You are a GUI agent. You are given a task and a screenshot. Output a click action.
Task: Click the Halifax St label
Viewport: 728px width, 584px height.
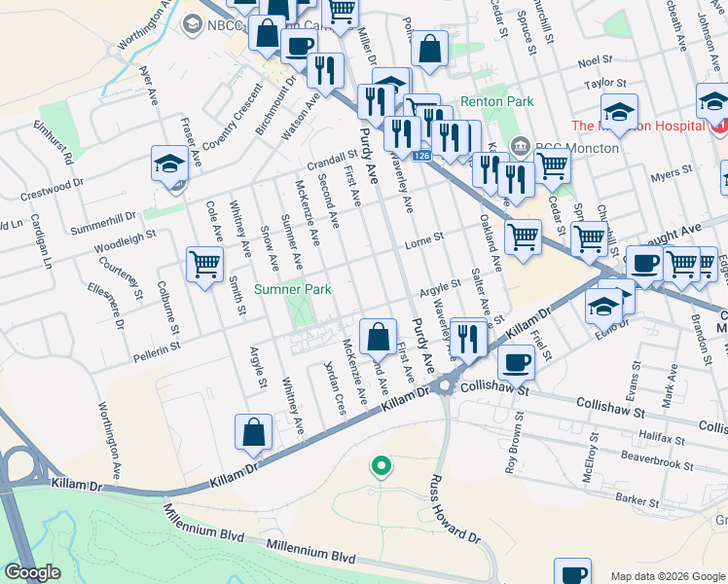tap(662, 437)
